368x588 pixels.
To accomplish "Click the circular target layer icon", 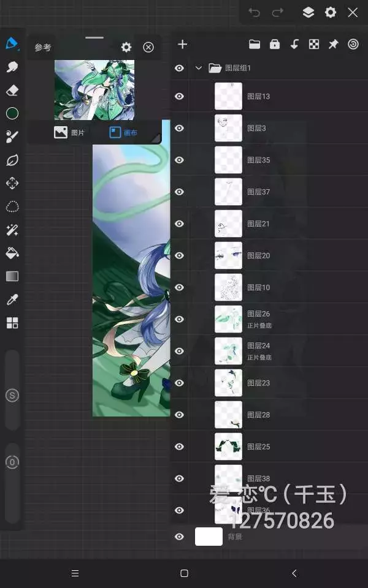I will (353, 44).
